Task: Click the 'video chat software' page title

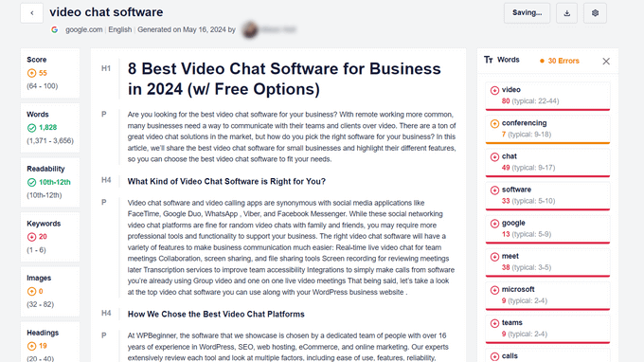Action: (106, 12)
